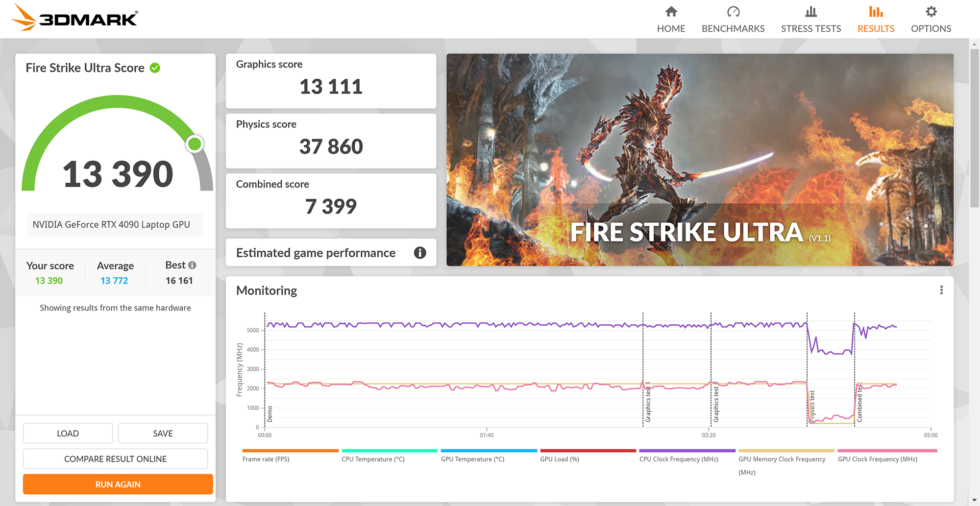Click Compare Result Online button
The width and height of the screenshot is (980, 506).
click(x=116, y=459)
